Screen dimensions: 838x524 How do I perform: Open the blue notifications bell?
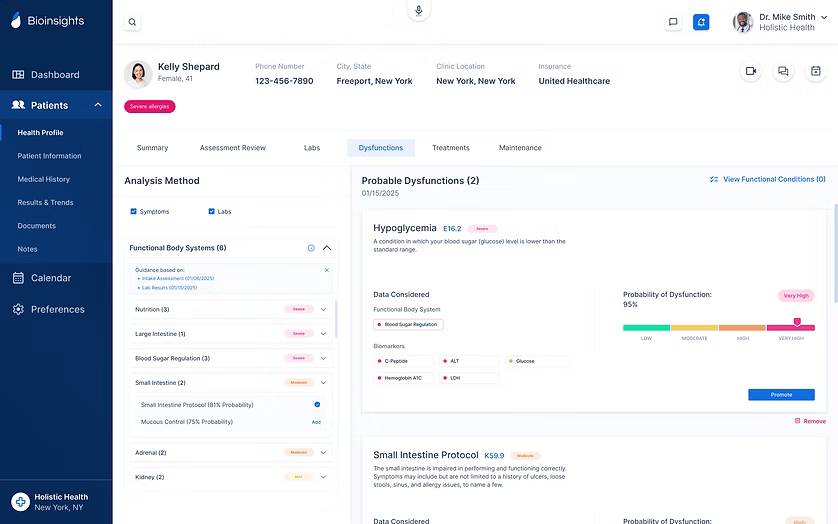tap(701, 22)
